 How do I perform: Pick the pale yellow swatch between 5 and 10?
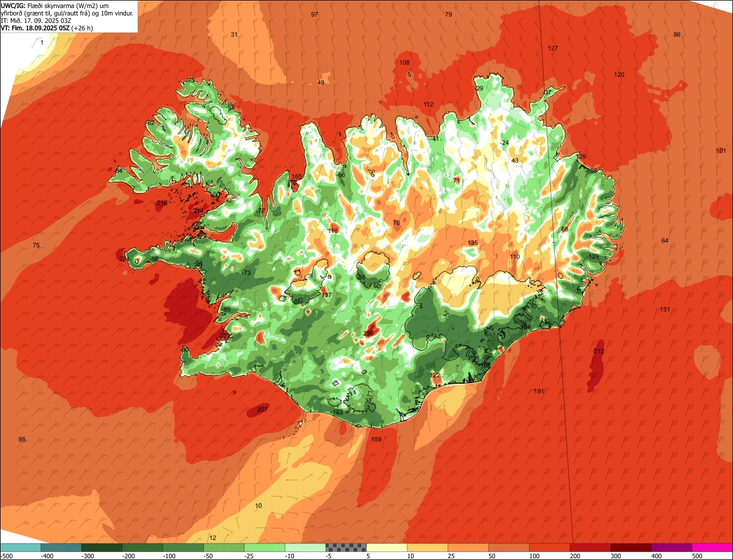pos(387,547)
